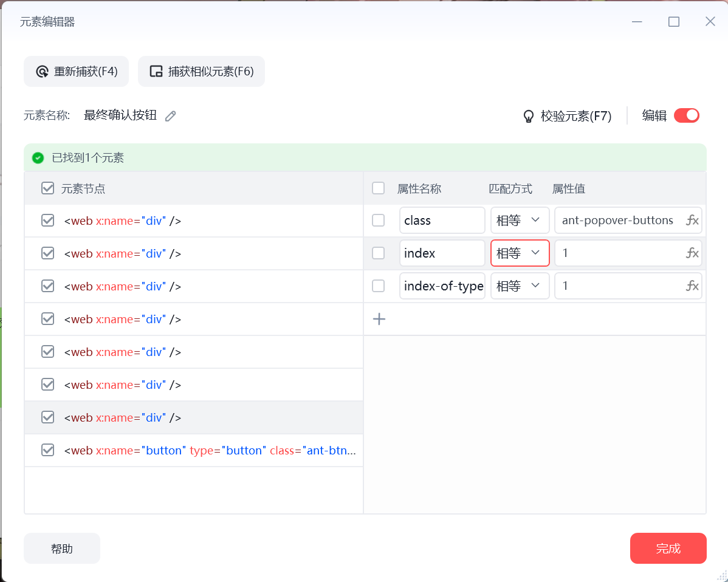Open match mode dropdown for index attribute
The height and width of the screenshot is (582, 728).
[x=519, y=253]
